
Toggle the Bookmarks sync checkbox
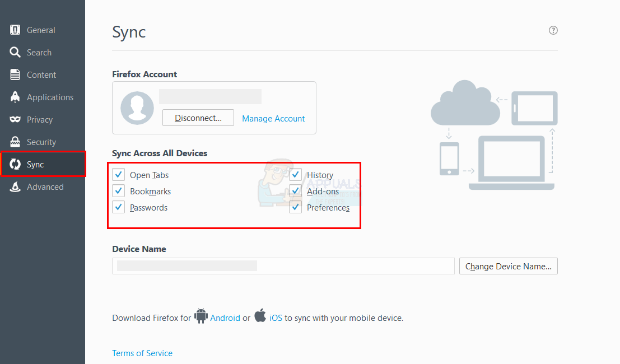point(118,191)
